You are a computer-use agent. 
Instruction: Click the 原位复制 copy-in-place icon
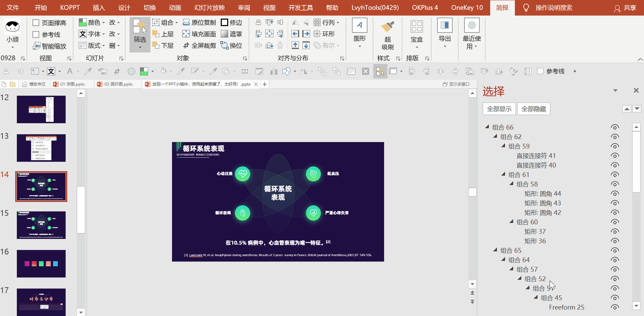tap(186, 22)
